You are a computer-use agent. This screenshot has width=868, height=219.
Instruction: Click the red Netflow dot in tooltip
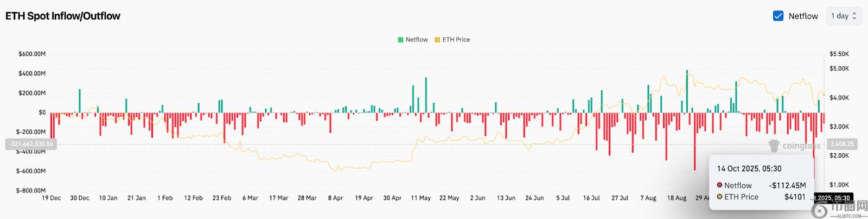point(720,185)
